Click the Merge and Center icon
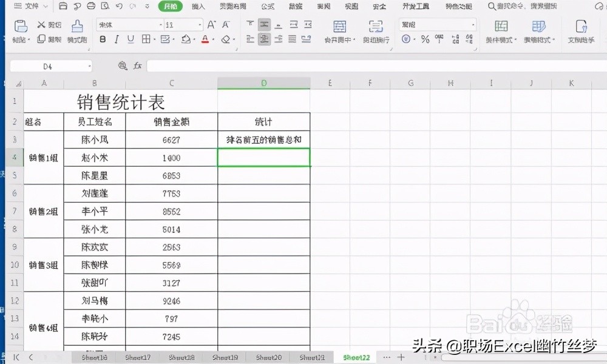 click(x=339, y=26)
